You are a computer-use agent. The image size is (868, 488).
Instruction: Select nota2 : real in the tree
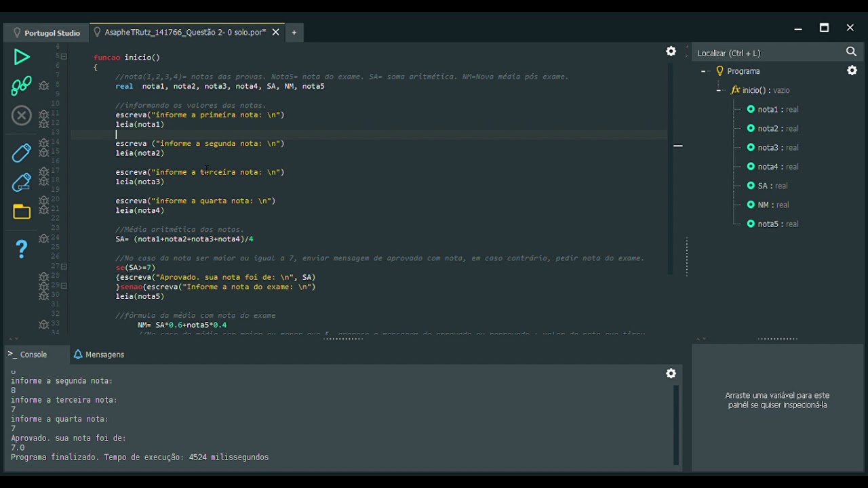click(778, 128)
